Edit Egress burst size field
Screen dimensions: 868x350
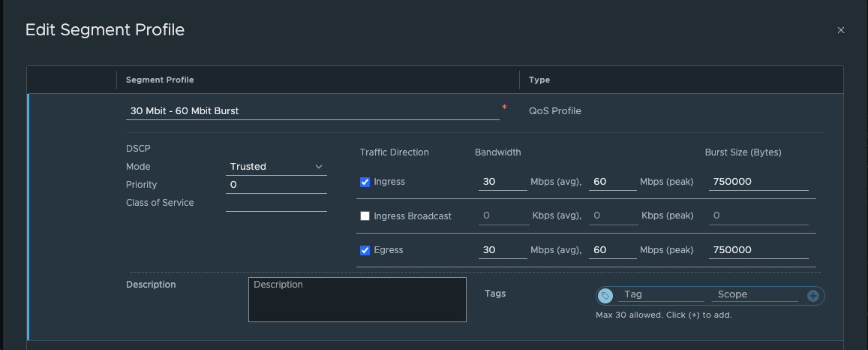(x=758, y=250)
